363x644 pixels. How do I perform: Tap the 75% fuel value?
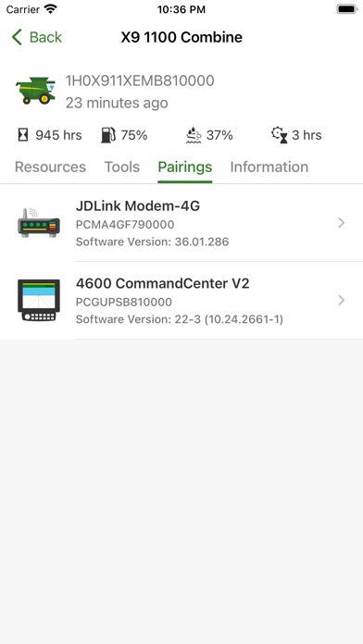pyautogui.click(x=134, y=135)
